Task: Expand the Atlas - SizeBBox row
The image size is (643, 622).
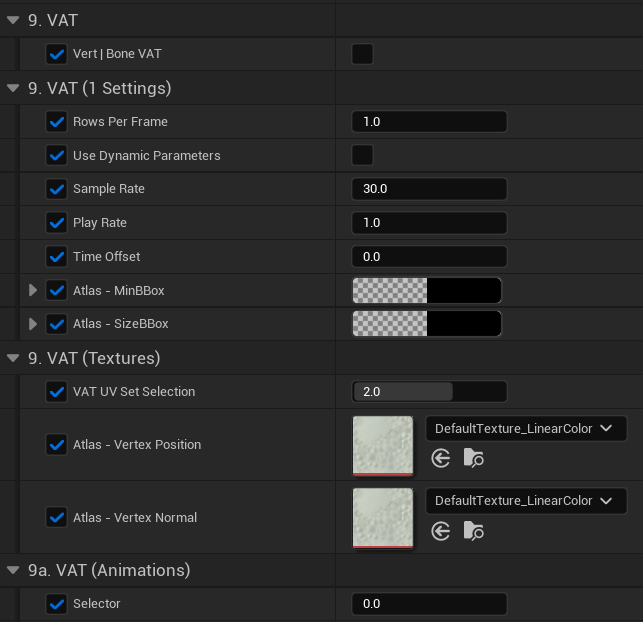Action: (x=33, y=324)
